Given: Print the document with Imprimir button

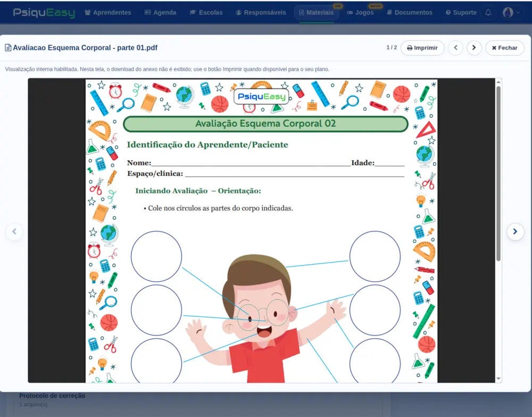Looking at the screenshot, I should pos(422,48).
